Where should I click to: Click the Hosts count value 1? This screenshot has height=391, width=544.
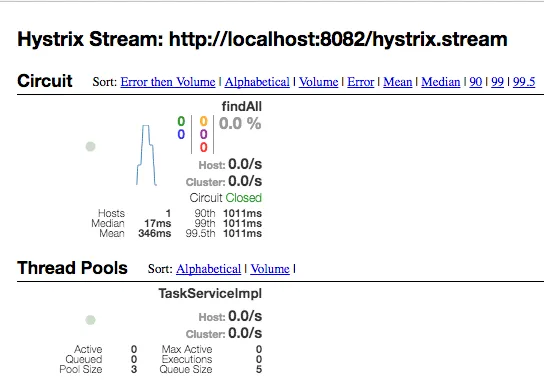168,213
